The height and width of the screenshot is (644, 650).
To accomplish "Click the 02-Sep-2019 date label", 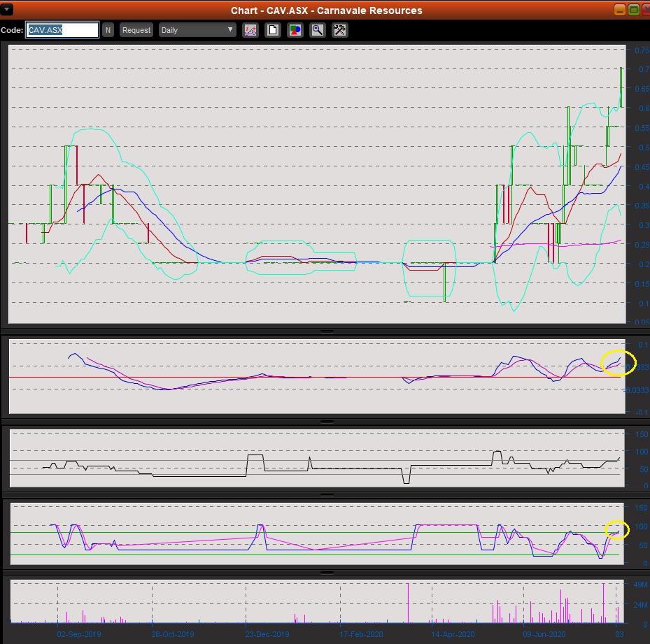I will coord(79,634).
